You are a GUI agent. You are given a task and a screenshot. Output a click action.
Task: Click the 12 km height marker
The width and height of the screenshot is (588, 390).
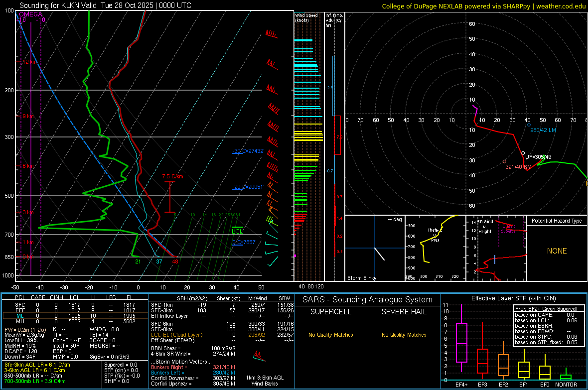tap(29, 62)
